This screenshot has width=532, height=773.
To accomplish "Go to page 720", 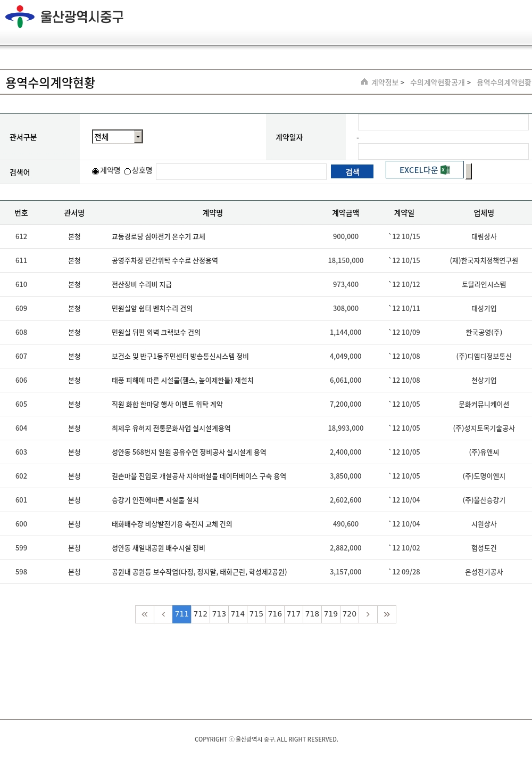I will [x=350, y=614].
